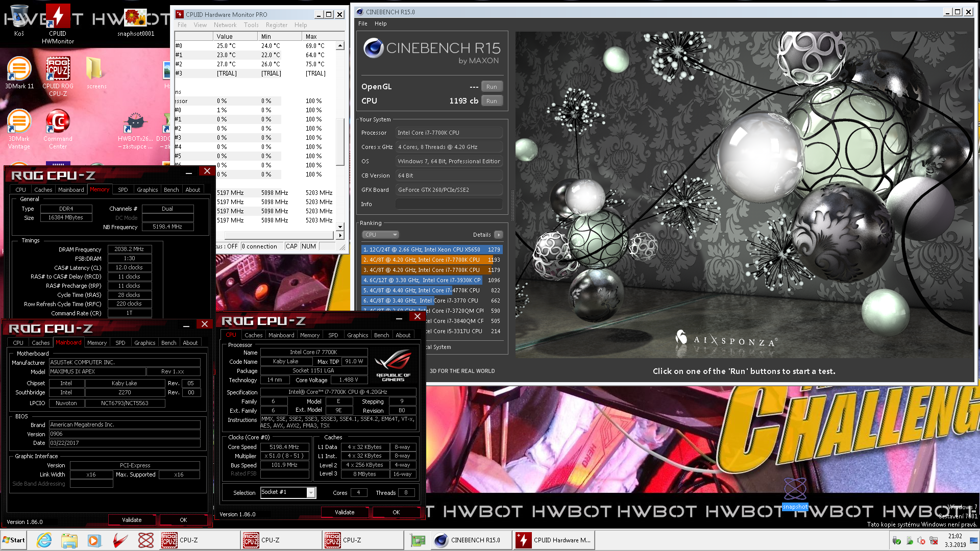Open Cinebench Help menu

click(x=381, y=23)
